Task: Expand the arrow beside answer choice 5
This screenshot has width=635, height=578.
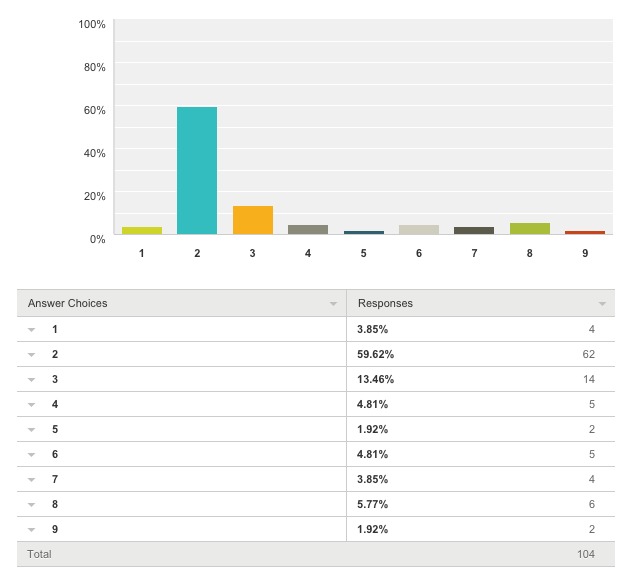Action: (x=32, y=430)
